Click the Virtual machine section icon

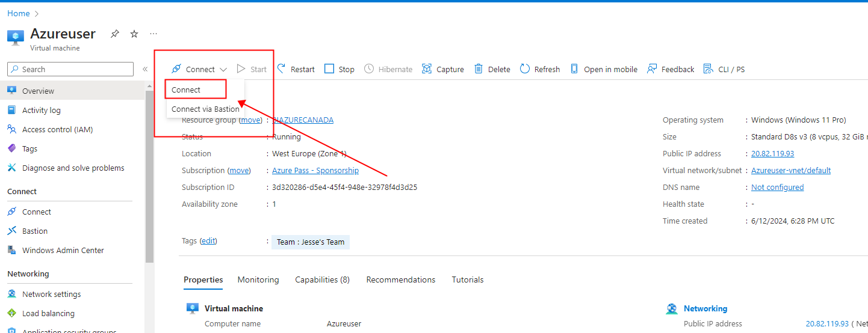[x=193, y=309]
